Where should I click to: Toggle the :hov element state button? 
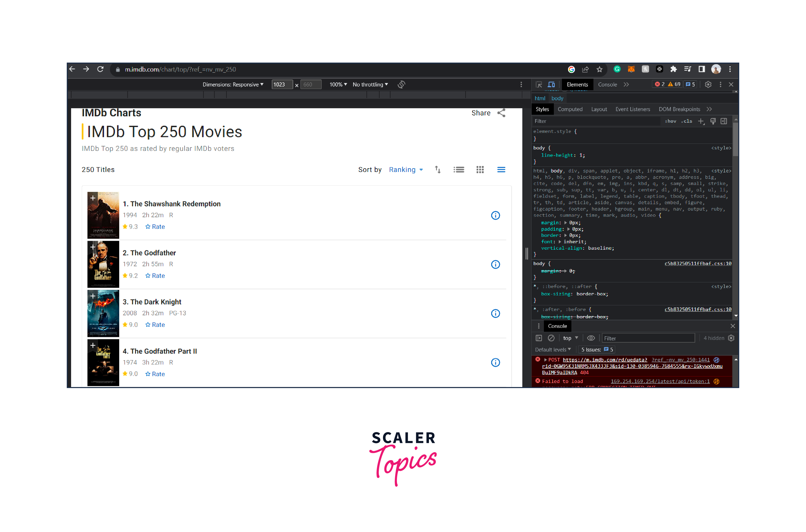(671, 121)
